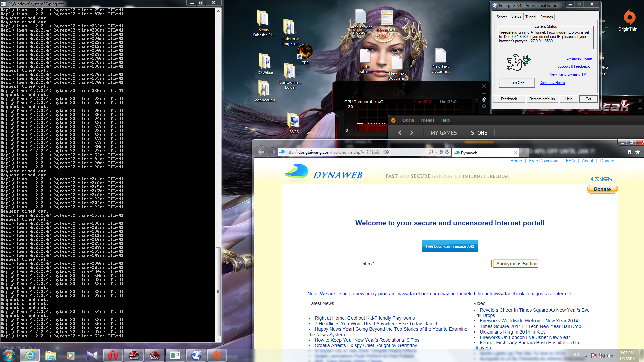Click Free Download Freegate 7.42 button

[x=450, y=246]
